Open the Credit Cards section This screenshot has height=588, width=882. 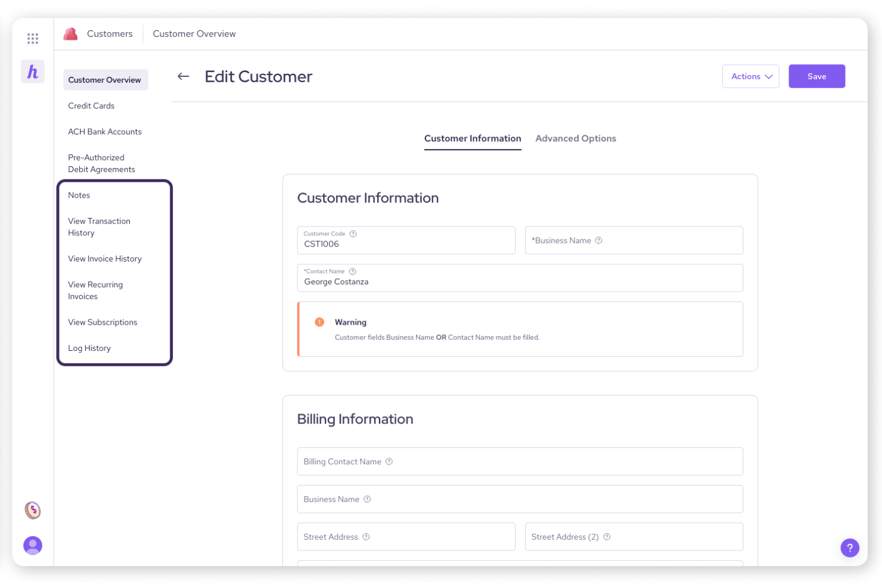91,105
